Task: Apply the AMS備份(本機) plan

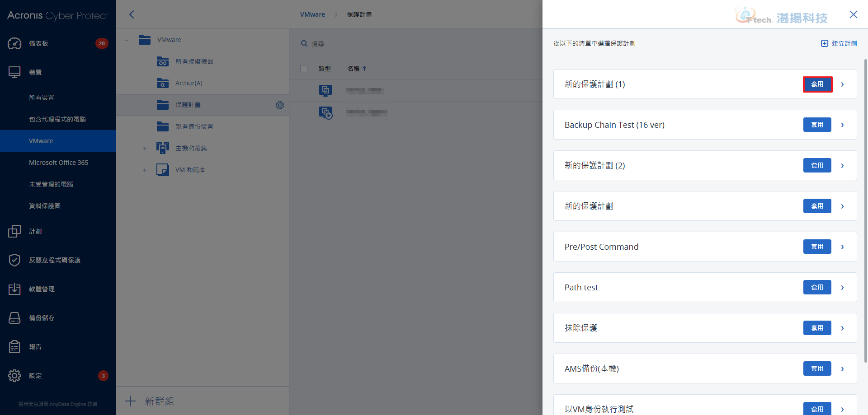Action: (x=817, y=368)
